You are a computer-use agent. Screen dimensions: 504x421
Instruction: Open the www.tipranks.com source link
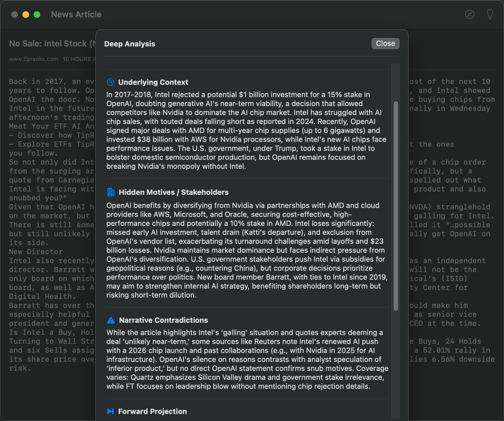pyautogui.click(x=33, y=59)
